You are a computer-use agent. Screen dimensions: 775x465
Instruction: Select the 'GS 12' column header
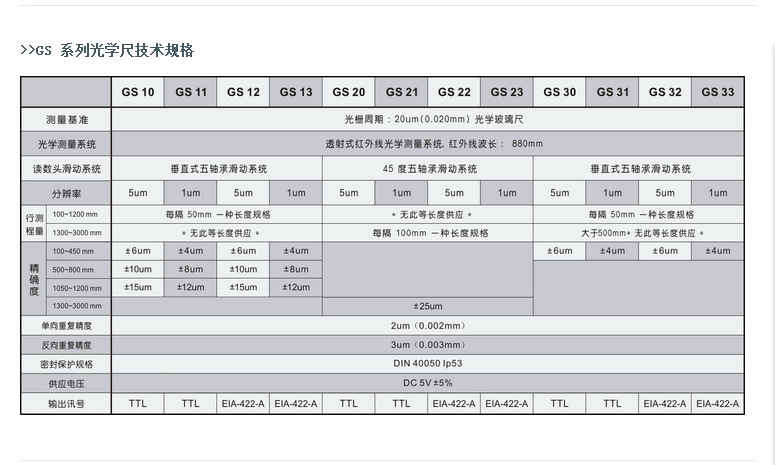(243, 92)
